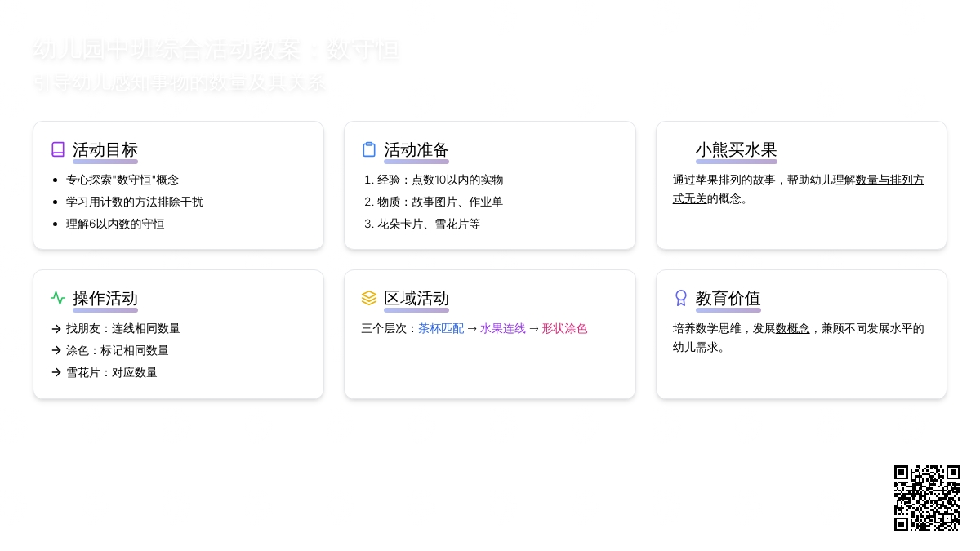Select the 教育价值 card heading

728,299
